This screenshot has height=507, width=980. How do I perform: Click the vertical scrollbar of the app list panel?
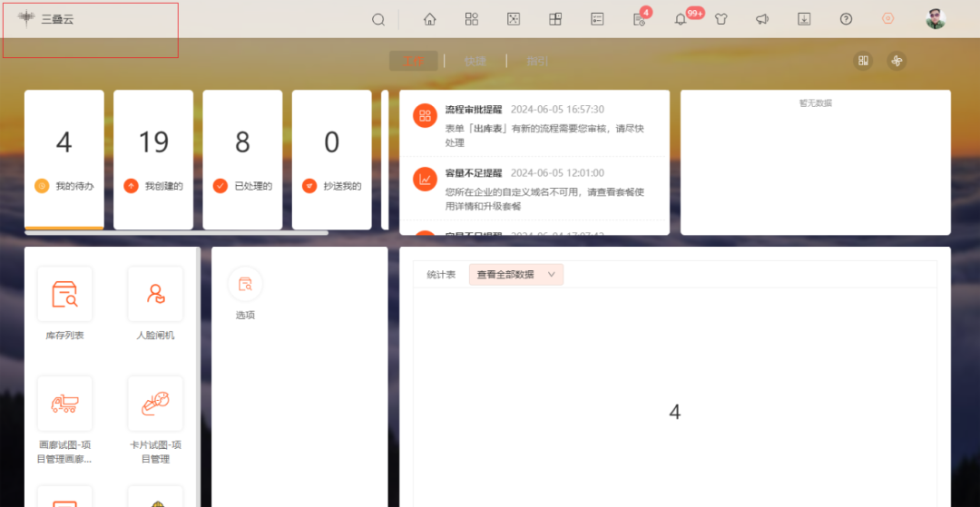coord(198,377)
